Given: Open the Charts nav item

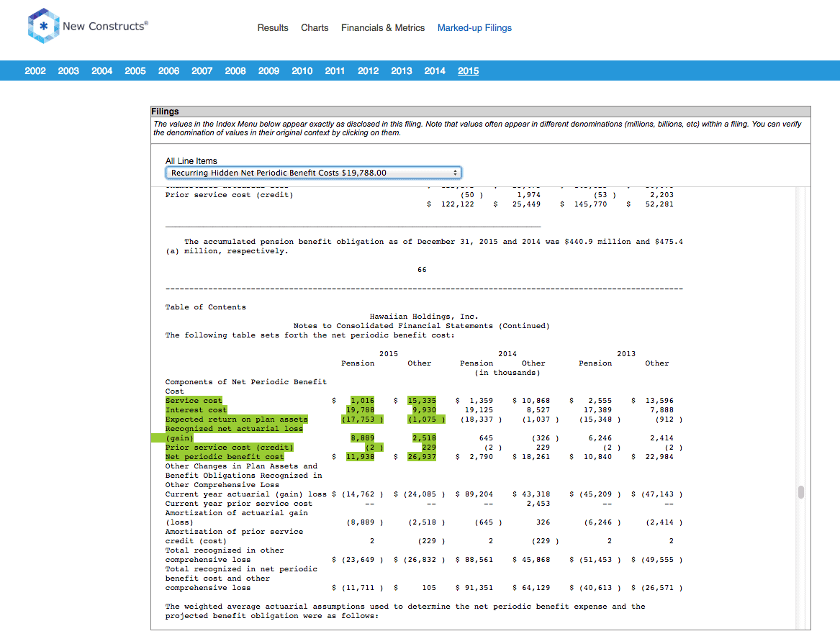Looking at the screenshot, I should pos(315,28).
